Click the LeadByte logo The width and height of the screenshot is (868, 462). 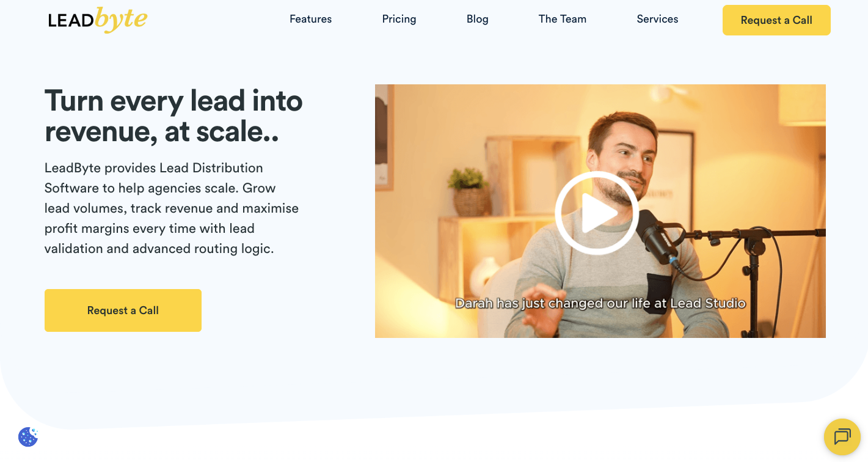pos(98,20)
